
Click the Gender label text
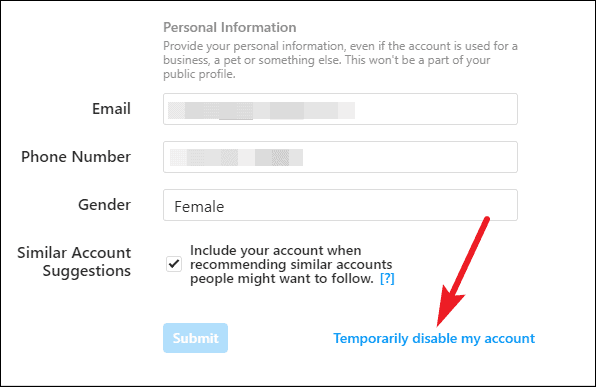pyautogui.click(x=105, y=205)
